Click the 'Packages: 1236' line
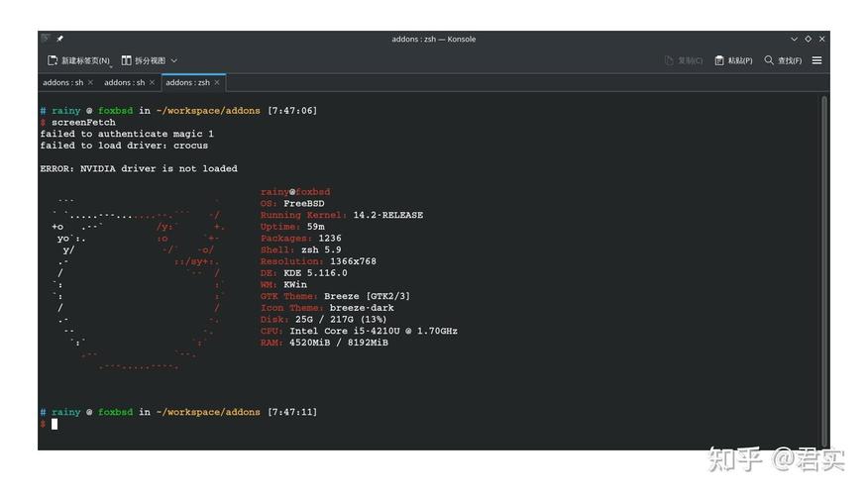Image resolution: width=868 pixels, height=495 pixels. click(x=300, y=239)
